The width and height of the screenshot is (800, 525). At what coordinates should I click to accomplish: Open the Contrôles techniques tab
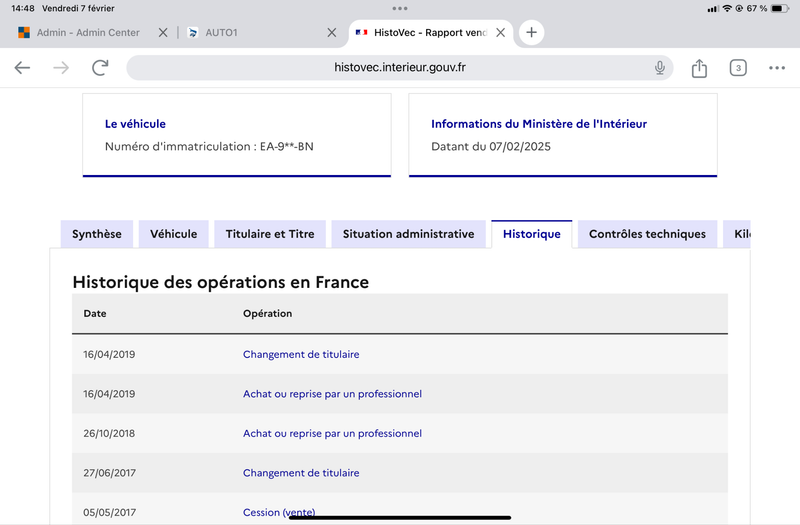tap(647, 234)
